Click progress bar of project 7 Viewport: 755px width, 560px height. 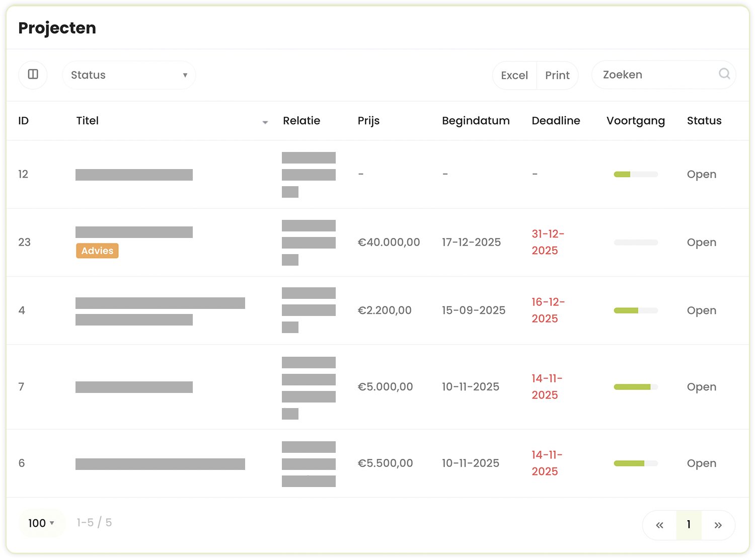pyautogui.click(x=636, y=387)
